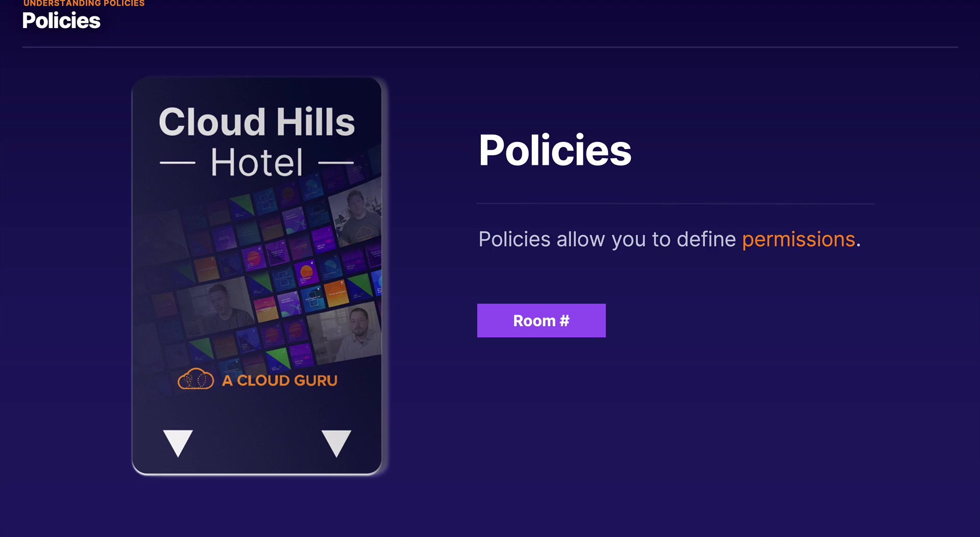Screen dimensions: 980x537
Task: Click the orange "A CLOUD GURU" brand text
Action: (x=280, y=381)
